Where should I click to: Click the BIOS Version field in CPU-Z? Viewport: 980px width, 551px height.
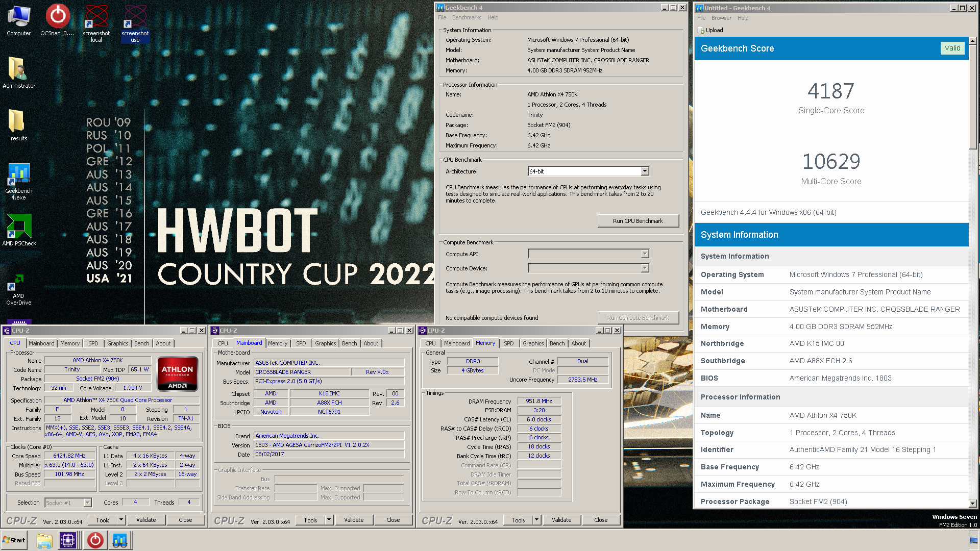(x=329, y=445)
